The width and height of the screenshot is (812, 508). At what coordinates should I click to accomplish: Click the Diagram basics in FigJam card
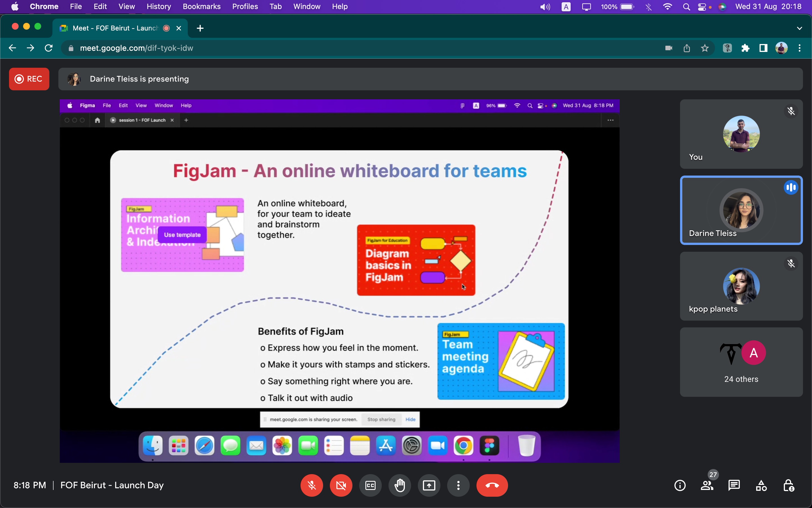pyautogui.click(x=416, y=260)
